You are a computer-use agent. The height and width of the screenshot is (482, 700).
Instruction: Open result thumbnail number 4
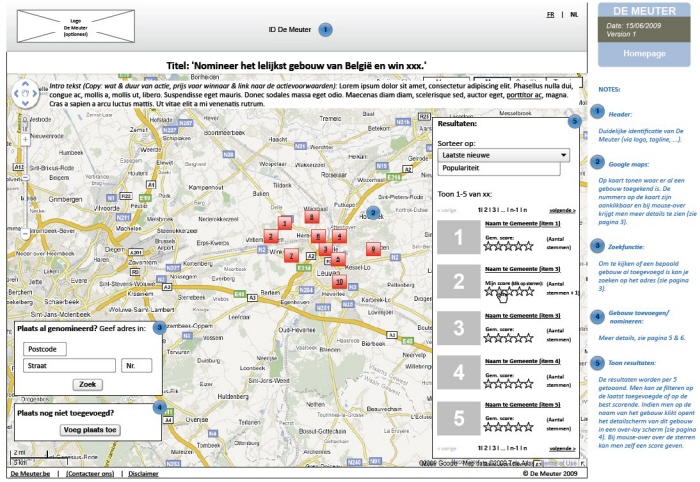[458, 372]
